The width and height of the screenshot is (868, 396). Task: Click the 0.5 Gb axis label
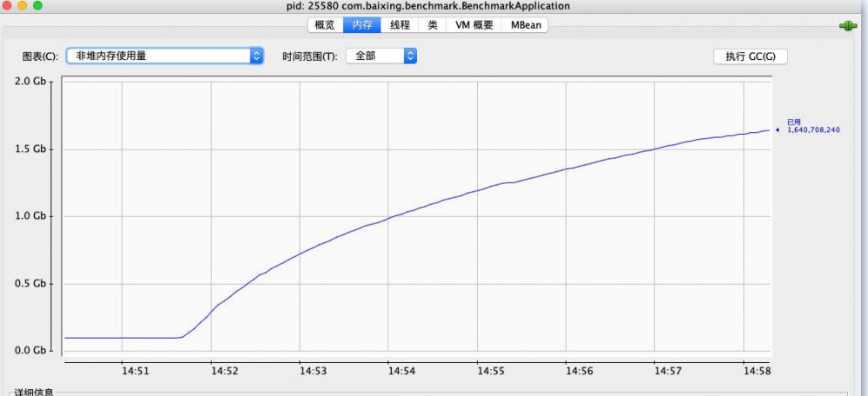click(x=31, y=284)
